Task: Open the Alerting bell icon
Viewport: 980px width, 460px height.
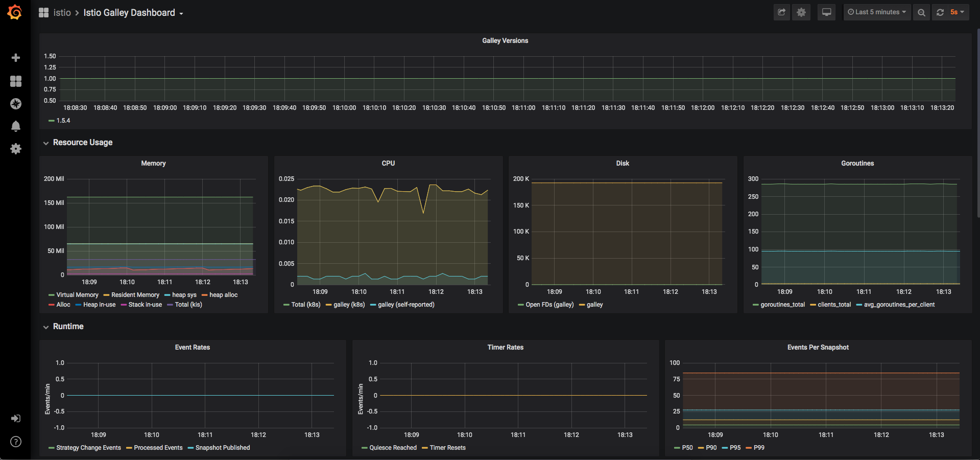Action: (x=16, y=126)
